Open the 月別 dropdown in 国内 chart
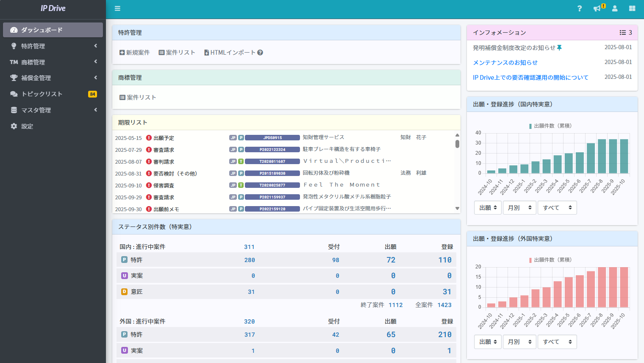Viewport: 644px width, 363px height. (x=519, y=208)
